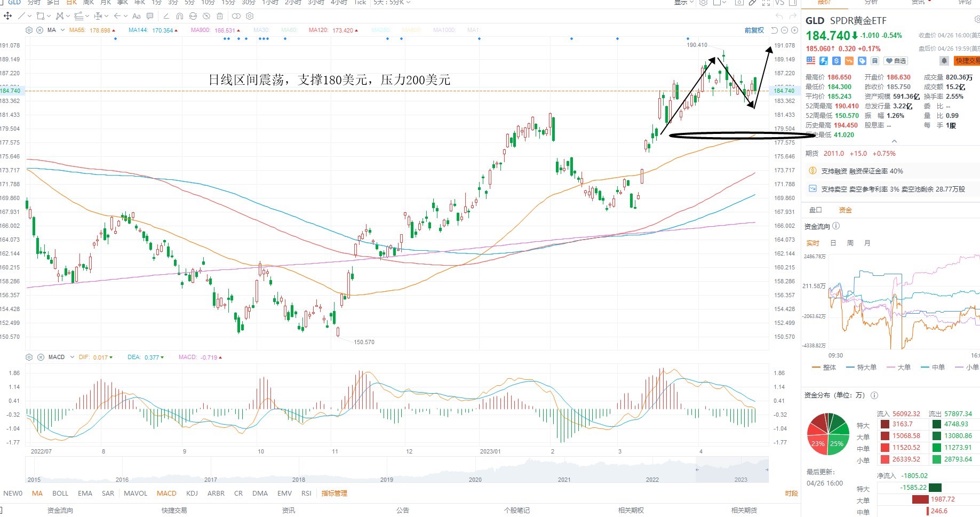980x517 pixels.
Task: Toggle the MAVOL indicator
Action: point(136,494)
